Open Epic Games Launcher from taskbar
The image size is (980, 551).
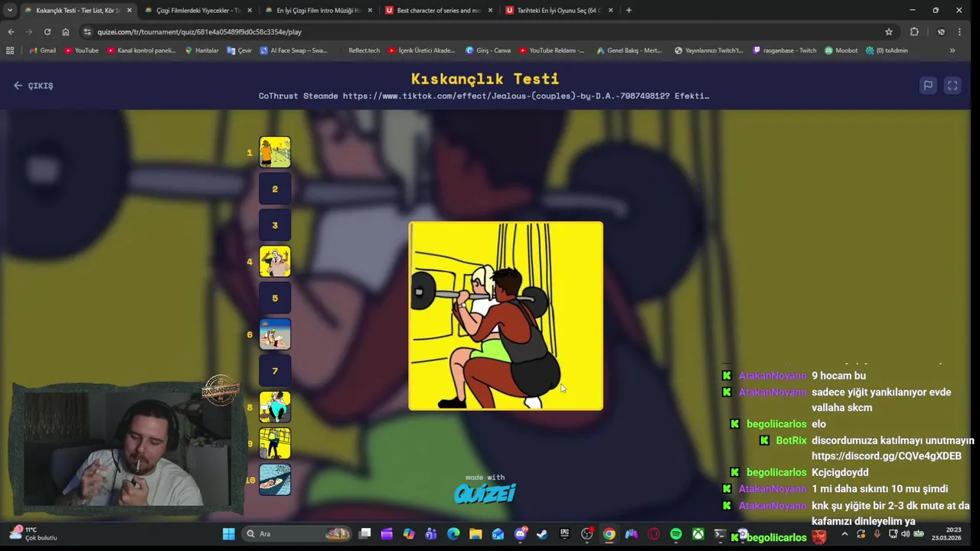click(564, 534)
